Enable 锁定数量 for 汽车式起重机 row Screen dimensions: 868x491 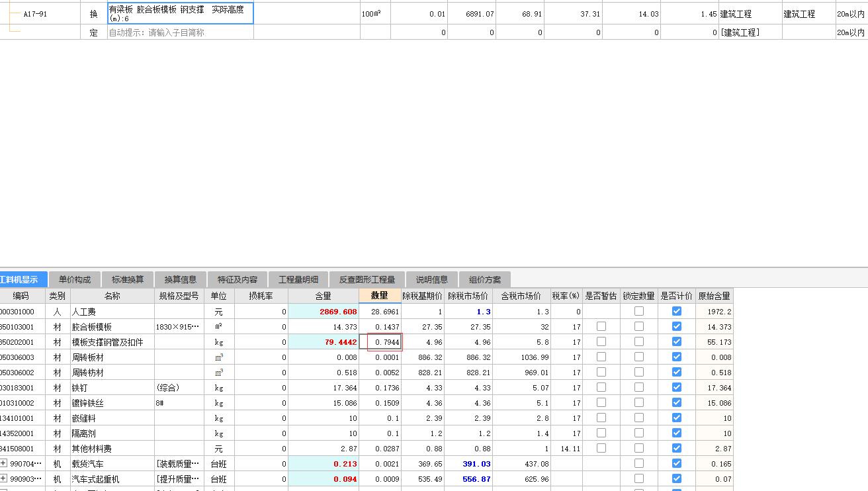639,478
